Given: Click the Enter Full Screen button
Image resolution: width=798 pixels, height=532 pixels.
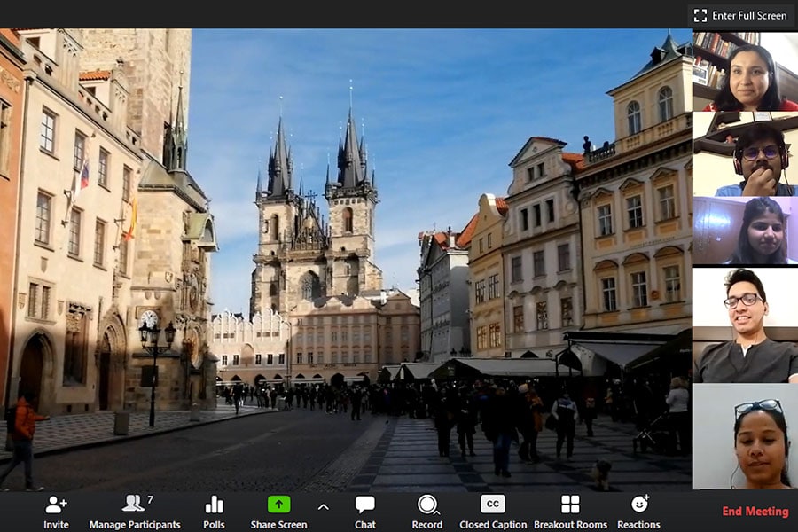Looking at the screenshot, I should click(x=740, y=15).
